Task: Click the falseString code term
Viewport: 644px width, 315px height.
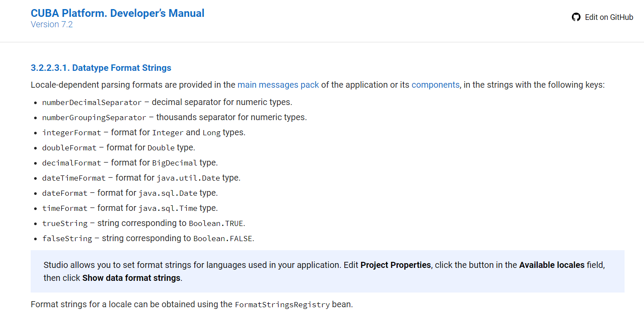Action: point(67,239)
